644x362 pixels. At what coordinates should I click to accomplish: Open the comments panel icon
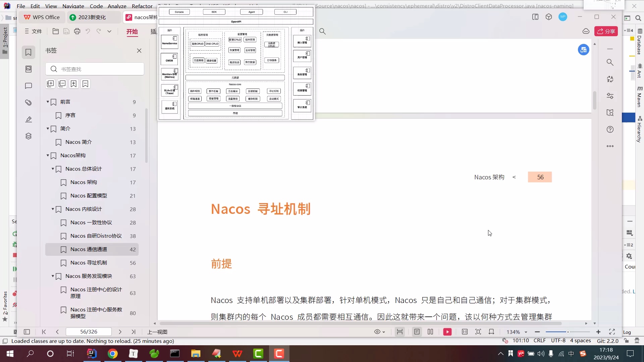tap(29, 86)
